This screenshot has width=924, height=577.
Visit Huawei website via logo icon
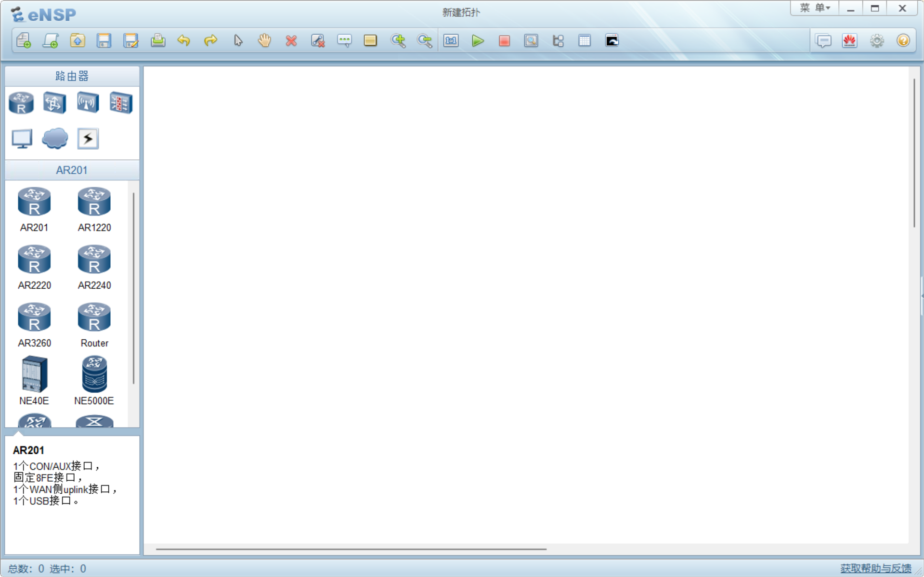pyautogui.click(x=850, y=41)
